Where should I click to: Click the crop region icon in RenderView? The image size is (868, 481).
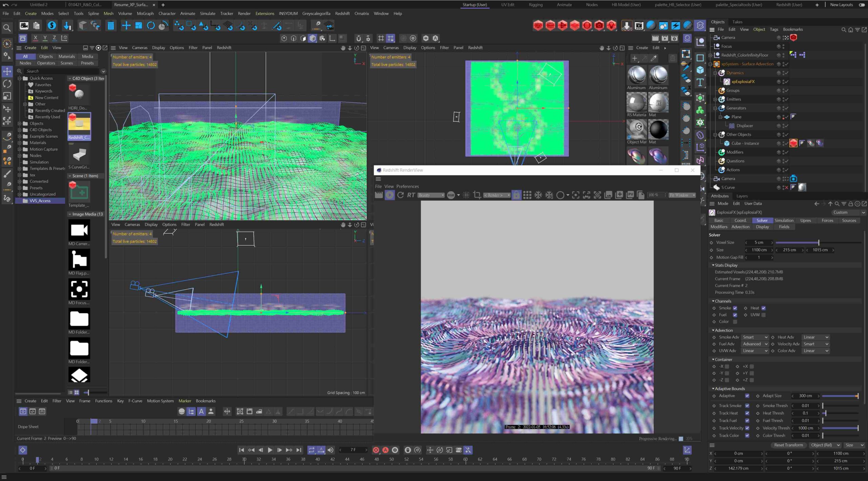coord(477,195)
